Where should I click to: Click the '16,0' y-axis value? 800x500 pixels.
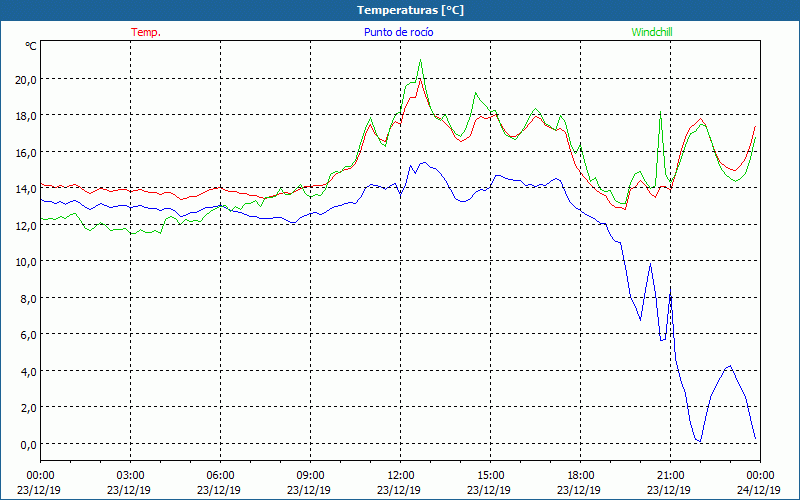coord(28,153)
